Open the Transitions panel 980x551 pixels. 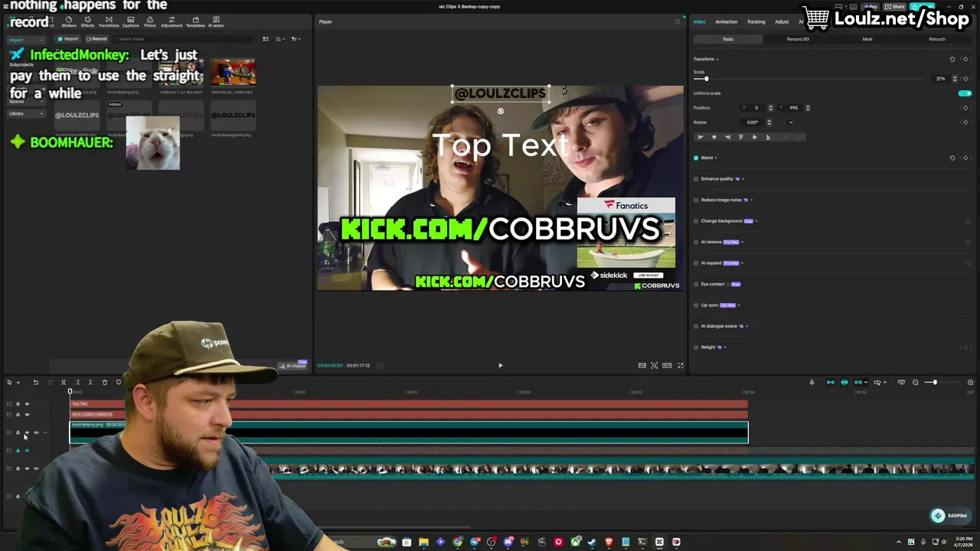109,21
